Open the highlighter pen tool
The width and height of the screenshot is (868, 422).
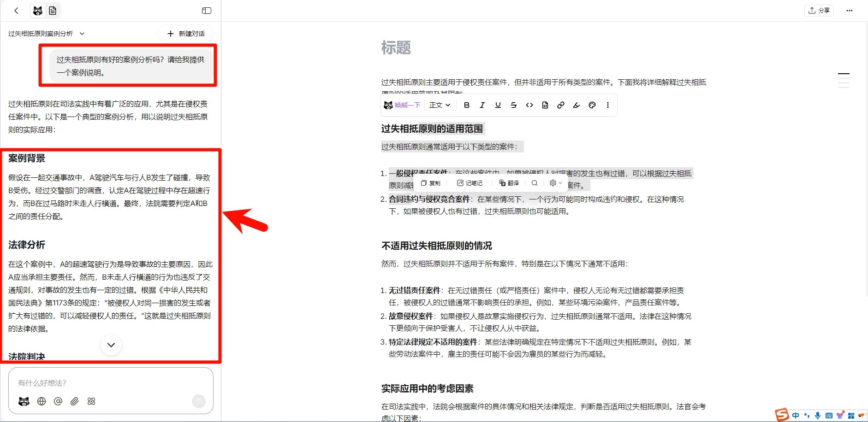(576, 105)
